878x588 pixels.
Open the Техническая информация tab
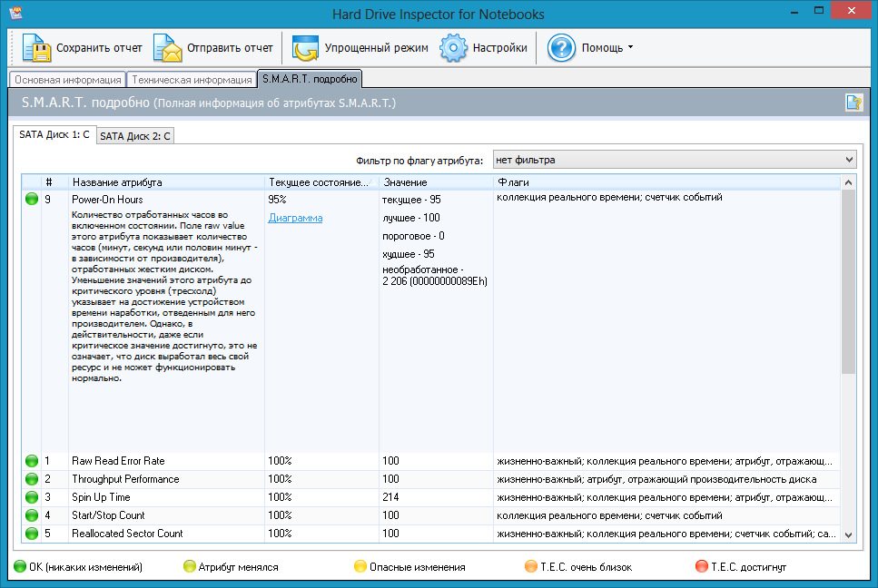(x=191, y=80)
